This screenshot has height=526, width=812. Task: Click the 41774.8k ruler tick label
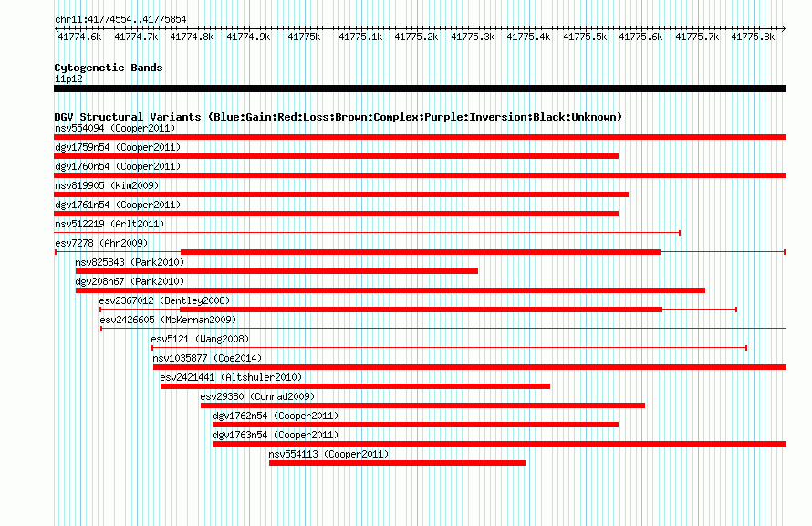tap(193, 37)
